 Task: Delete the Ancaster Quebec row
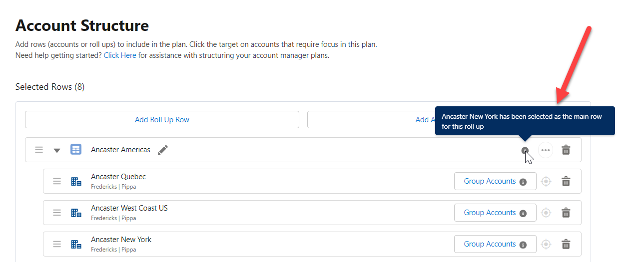[x=566, y=181]
